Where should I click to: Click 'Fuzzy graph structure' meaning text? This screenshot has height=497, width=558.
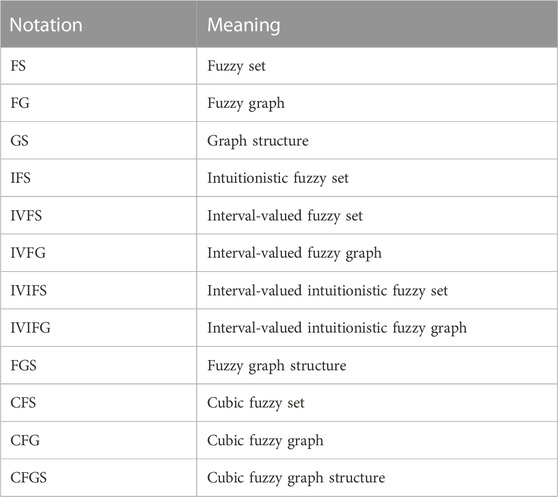277,366
